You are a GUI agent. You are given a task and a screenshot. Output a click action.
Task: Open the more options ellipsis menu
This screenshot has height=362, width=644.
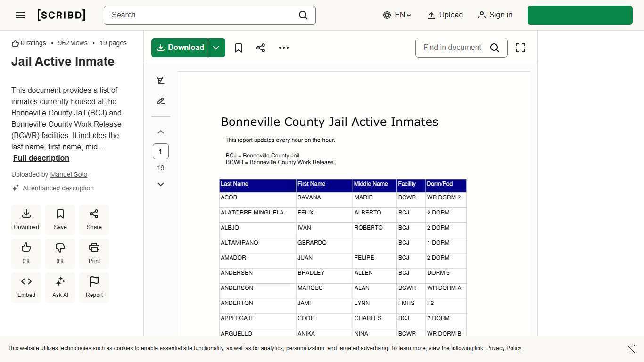point(283,48)
